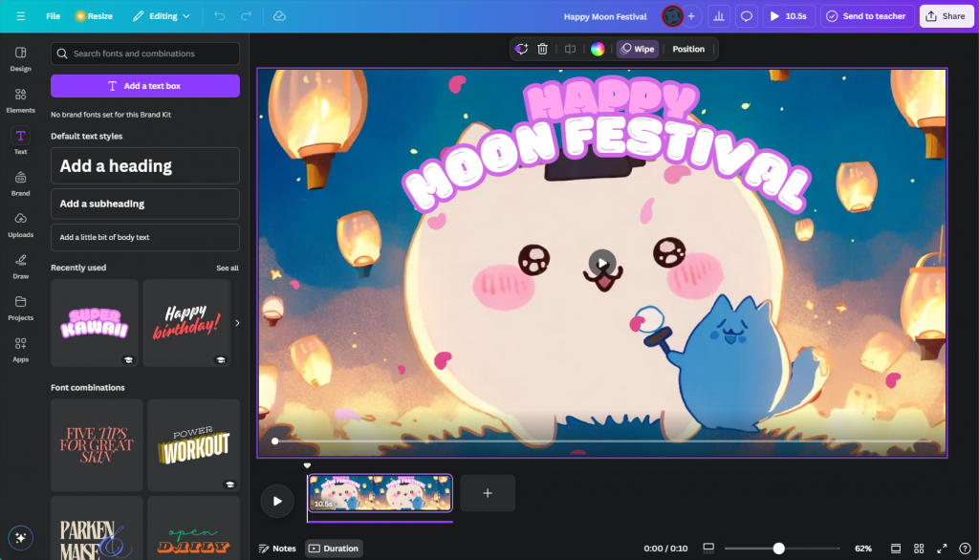Expand the Editing mode dropdown
979x560 pixels.
click(161, 16)
